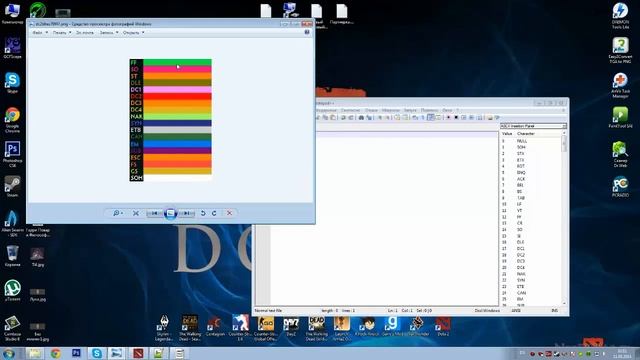The width and height of the screenshot is (640, 360).
Task: Open Запуск menu in Notepad++
Action: 411,110
